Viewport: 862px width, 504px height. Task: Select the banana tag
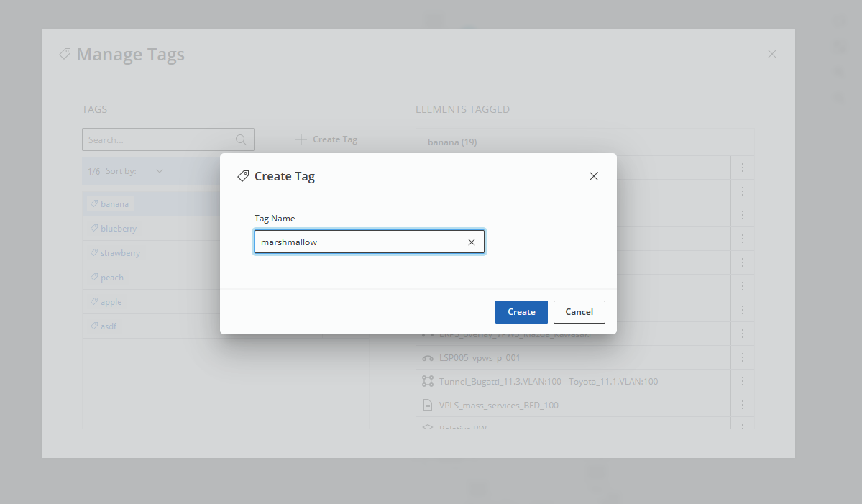114,204
